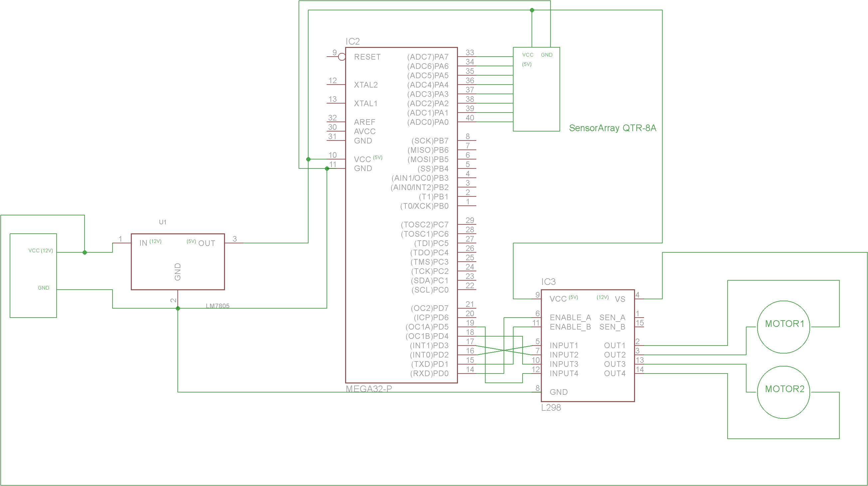Click the (OC2)PD7 pin label
The height and width of the screenshot is (486, 868).
(430, 309)
